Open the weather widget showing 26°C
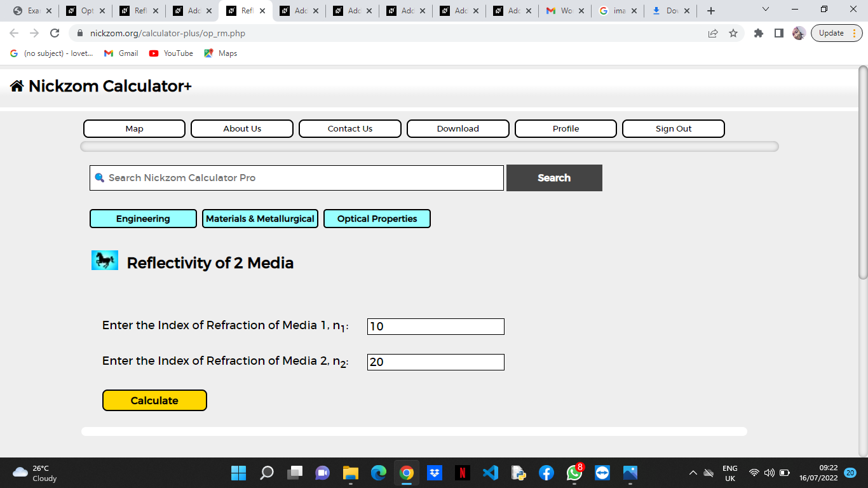Screen dimensions: 868x488 (x=35, y=473)
